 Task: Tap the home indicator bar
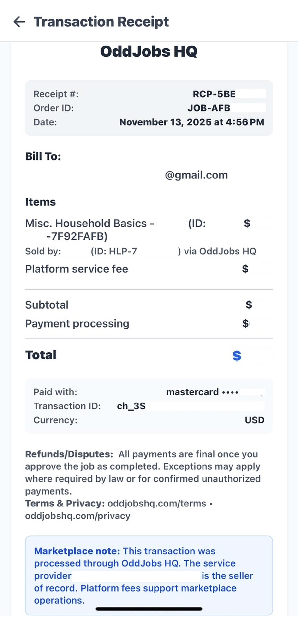tap(149, 609)
